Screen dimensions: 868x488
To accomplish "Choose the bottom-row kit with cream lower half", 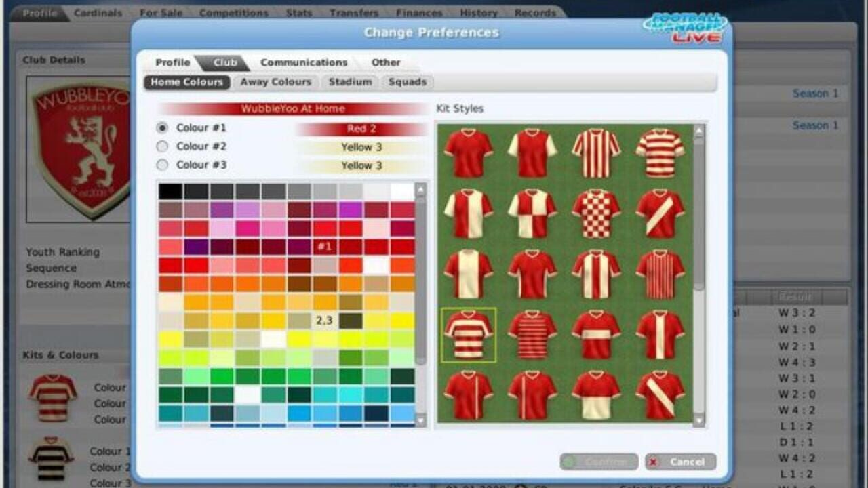I will pyautogui.click(x=596, y=394).
